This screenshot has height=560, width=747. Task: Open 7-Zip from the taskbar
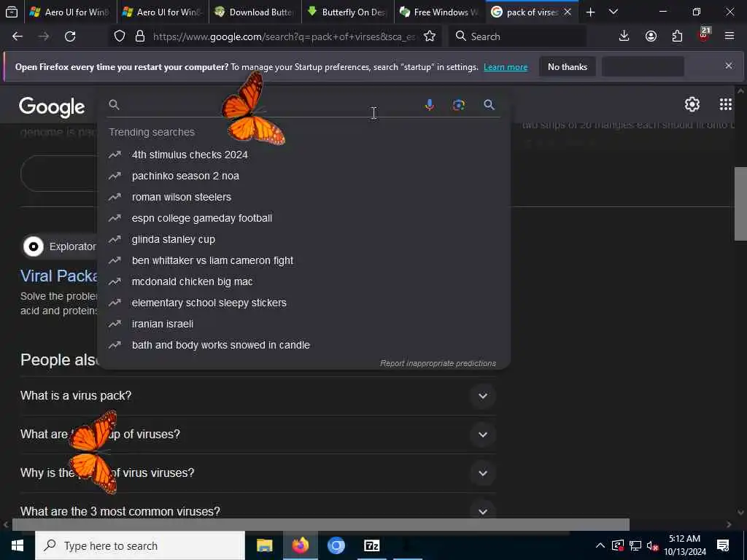(371, 545)
